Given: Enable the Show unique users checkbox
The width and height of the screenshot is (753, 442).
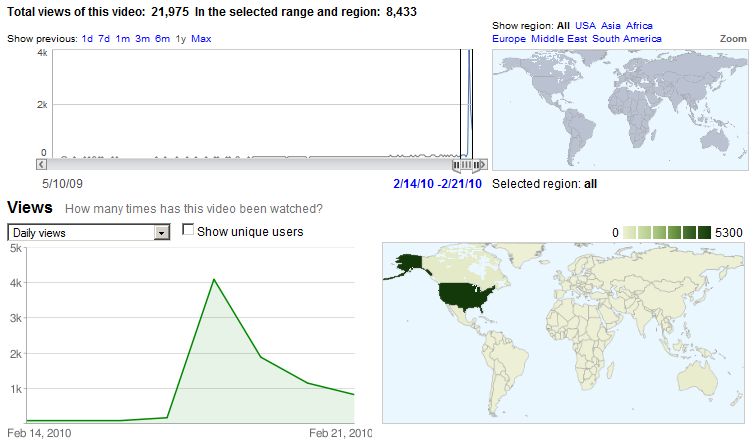Looking at the screenshot, I should [x=188, y=231].
